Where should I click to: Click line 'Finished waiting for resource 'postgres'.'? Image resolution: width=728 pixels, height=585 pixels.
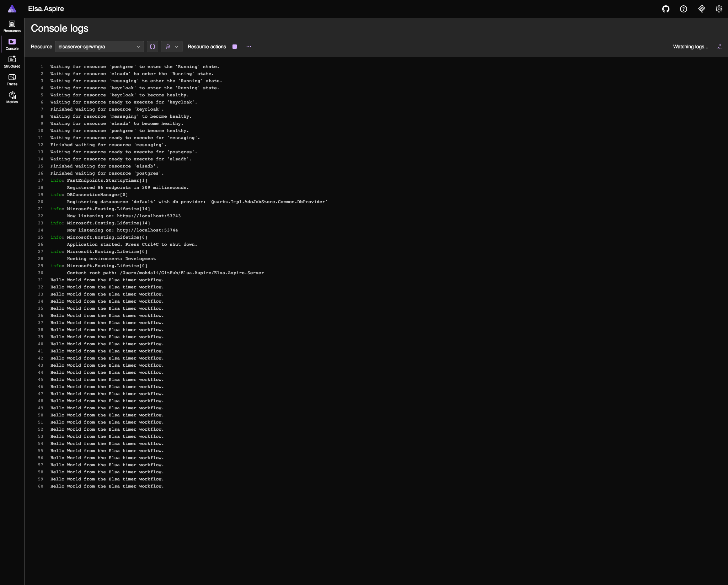107,173
